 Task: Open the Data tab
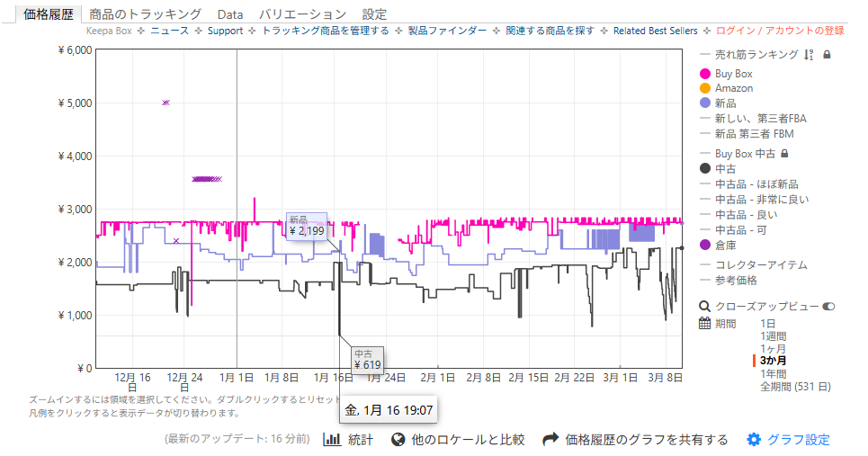tap(229, 14)
